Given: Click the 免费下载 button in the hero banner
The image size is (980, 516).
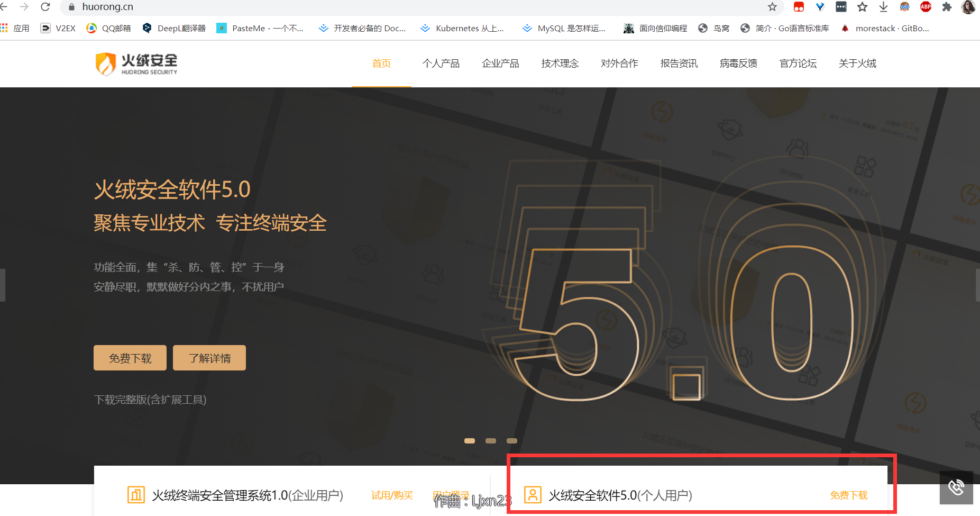Looking at the screenshot, I should tap(130, 358).
